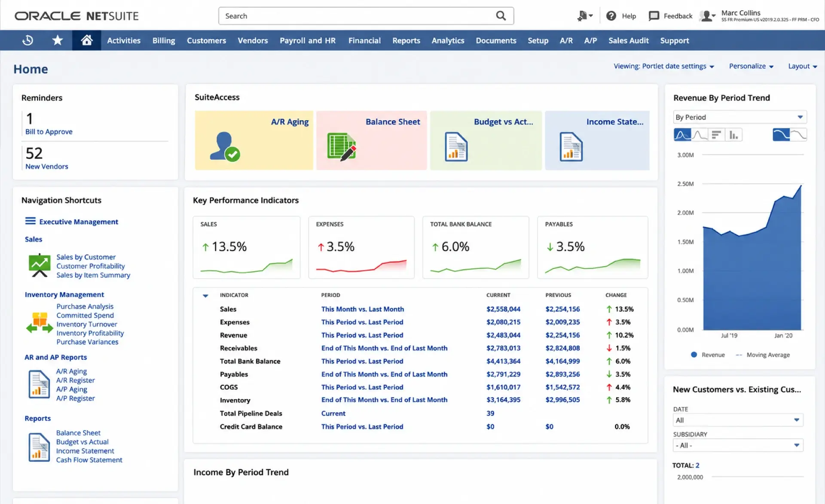Select the area chart type icon
The height and width of the screenshot is (504, 825).
point(682,135)
